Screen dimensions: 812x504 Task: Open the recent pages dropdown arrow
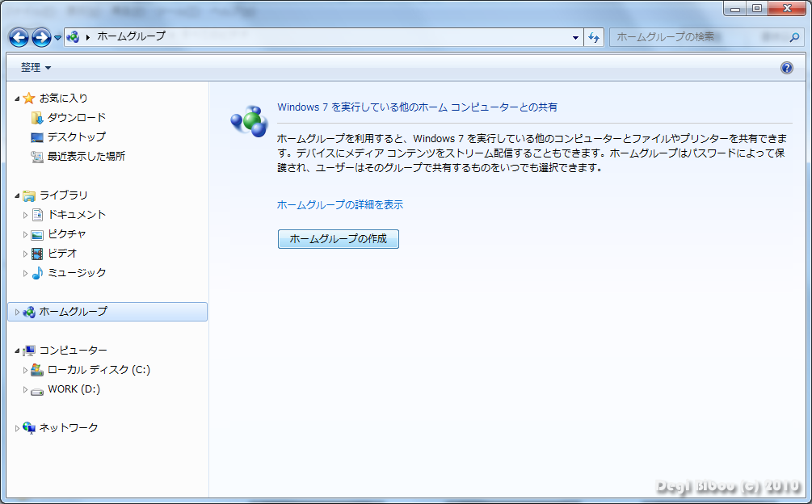pos(57,38)
